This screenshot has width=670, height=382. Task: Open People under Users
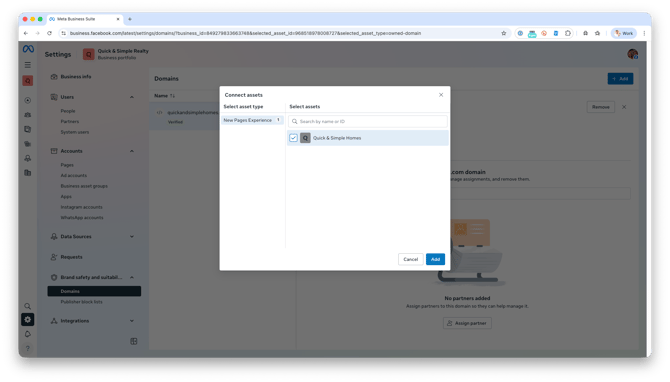68,111
